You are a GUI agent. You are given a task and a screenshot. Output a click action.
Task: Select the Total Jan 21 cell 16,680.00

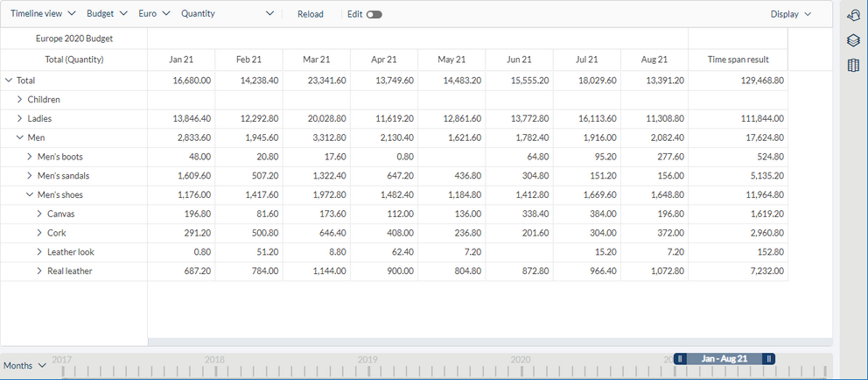[x=182, y=81]
